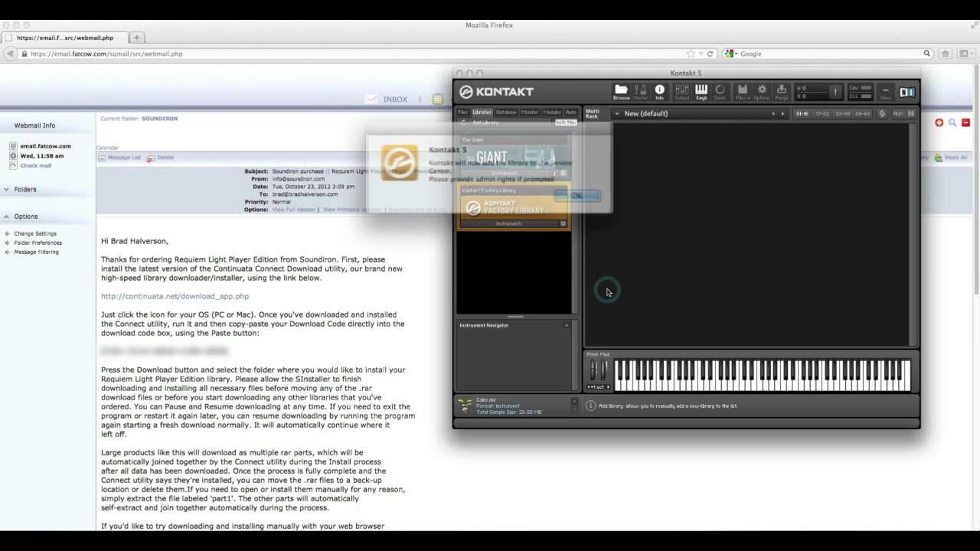Open Kontakt Options gear
The image size is (980, 551).
[x=762, y=93]
